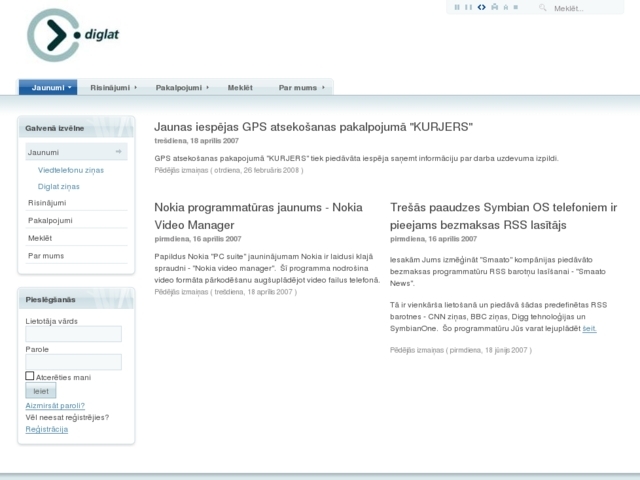Screen dimensions: 640x480
Task: Expand the Risinājumi top menu item
Action: [x=112, y=88]
